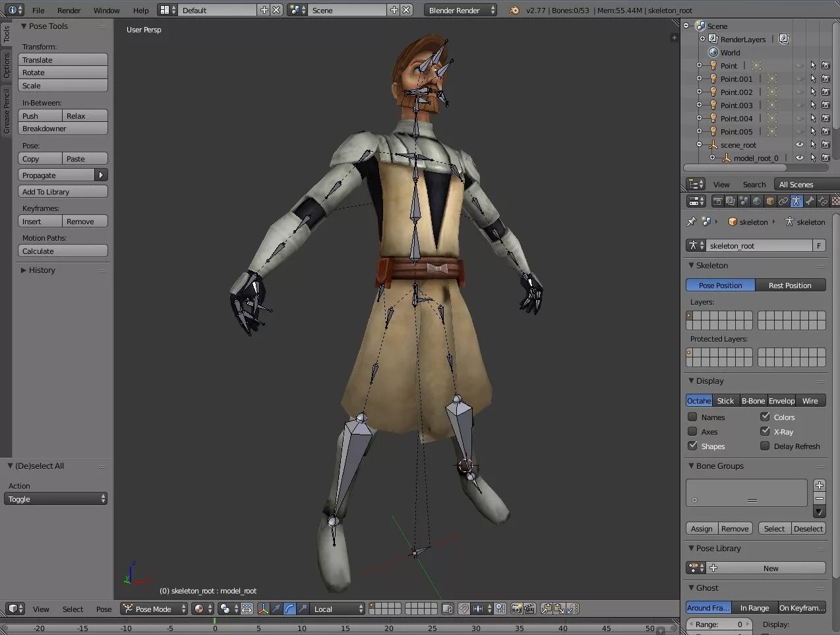Toggle visibility eye of scene_root
Viewport: 840px width, 635px height.
tap(799, 144)
